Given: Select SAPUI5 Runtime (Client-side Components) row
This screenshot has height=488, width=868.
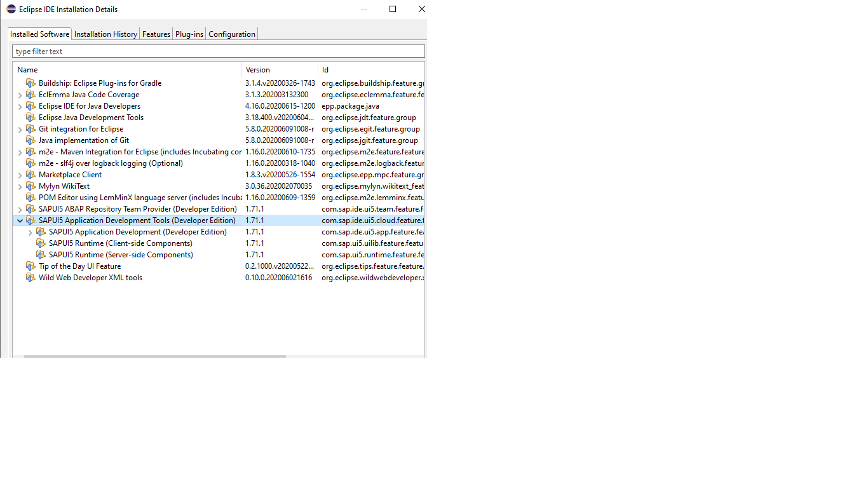Looking at the screenshot, I should 219,243.
